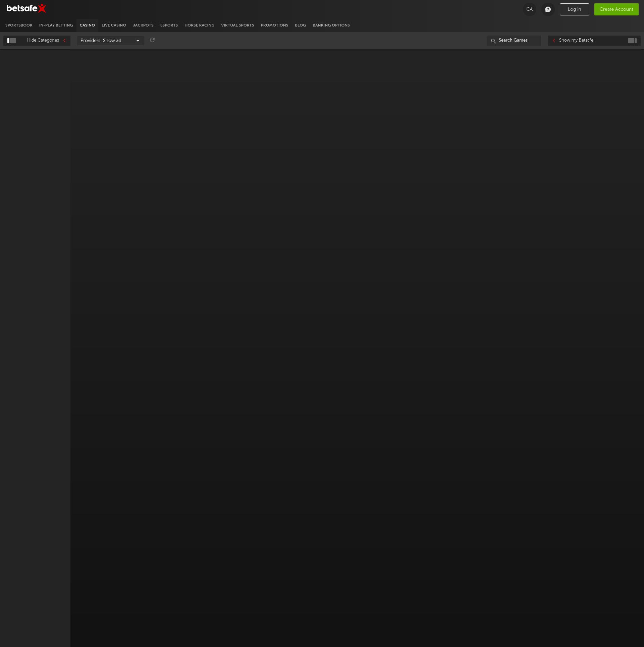Image resolution: width=644 pixels, height=647 pixels.
Task: Toggle Hide Categories panel
Action: pyautogui.click(x=43, y=40)
